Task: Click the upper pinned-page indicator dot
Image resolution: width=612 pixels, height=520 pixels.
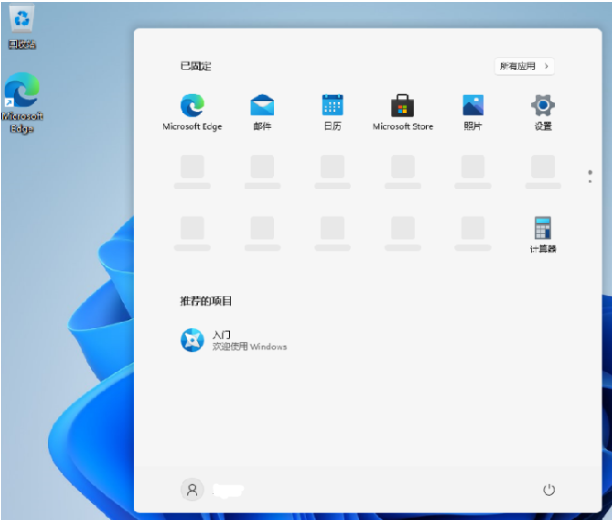Action: 590,172
